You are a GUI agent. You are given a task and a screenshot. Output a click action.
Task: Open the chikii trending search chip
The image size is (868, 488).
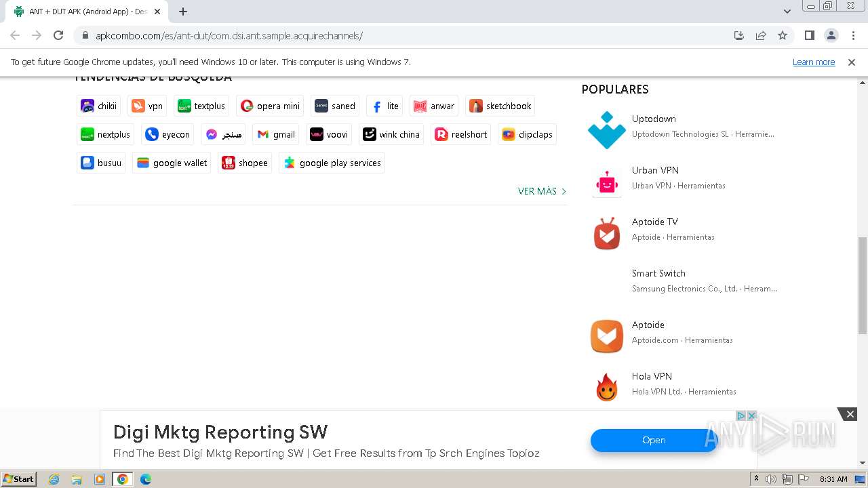pyautogui.click(x=98, y=106)
